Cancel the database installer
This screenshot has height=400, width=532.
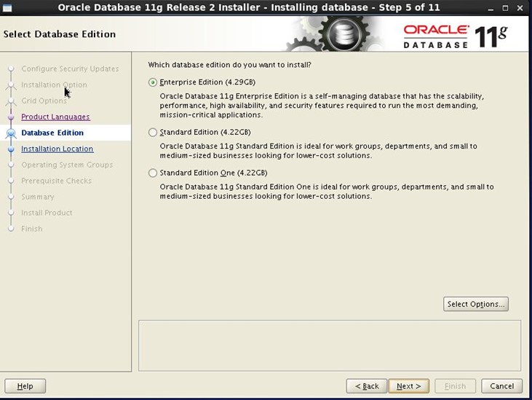point(501,386)
